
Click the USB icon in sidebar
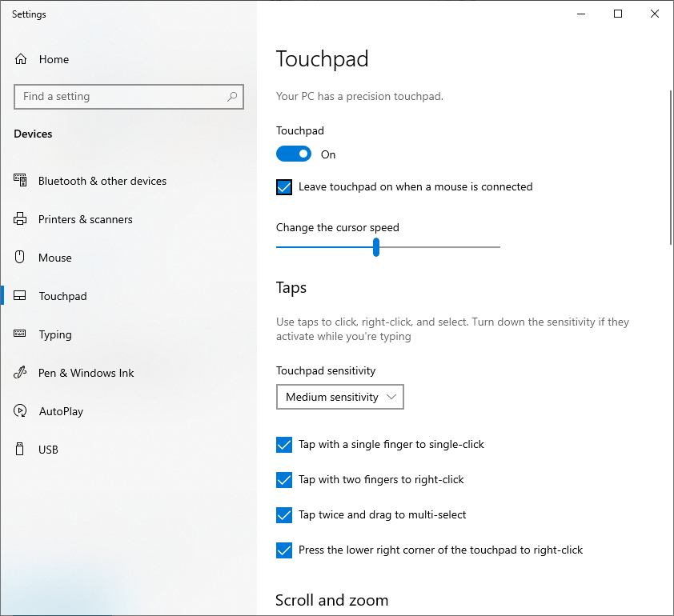(x=21, y=450)
